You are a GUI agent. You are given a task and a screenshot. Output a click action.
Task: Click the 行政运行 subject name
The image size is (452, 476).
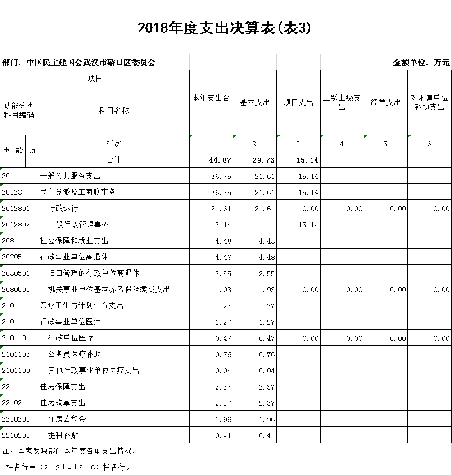tap(113, 208)
